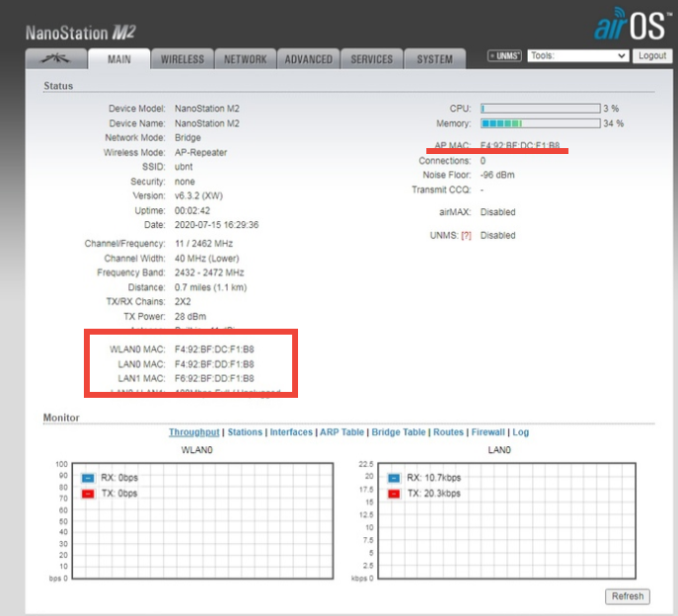Click the WLAN0 throughput graph
The width and height of the screenshot is (678, 616).
[202, 521]
